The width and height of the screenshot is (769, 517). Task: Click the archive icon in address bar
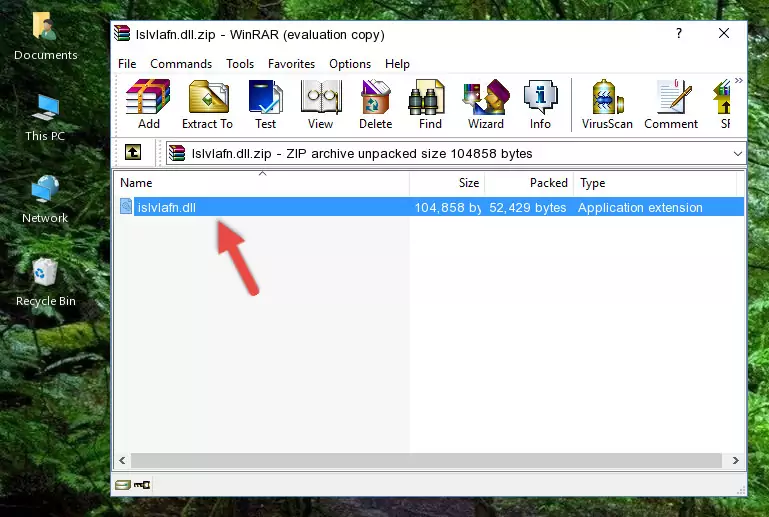click(x=177, y=154)
